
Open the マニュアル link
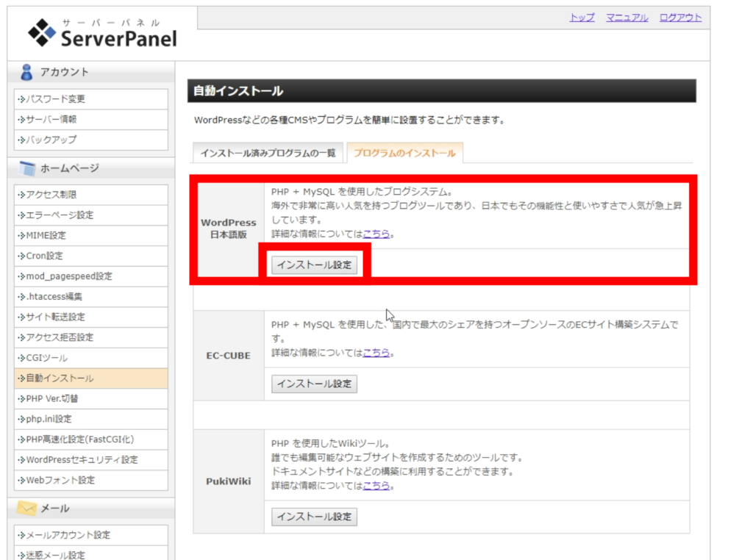(x=627, y=18)
